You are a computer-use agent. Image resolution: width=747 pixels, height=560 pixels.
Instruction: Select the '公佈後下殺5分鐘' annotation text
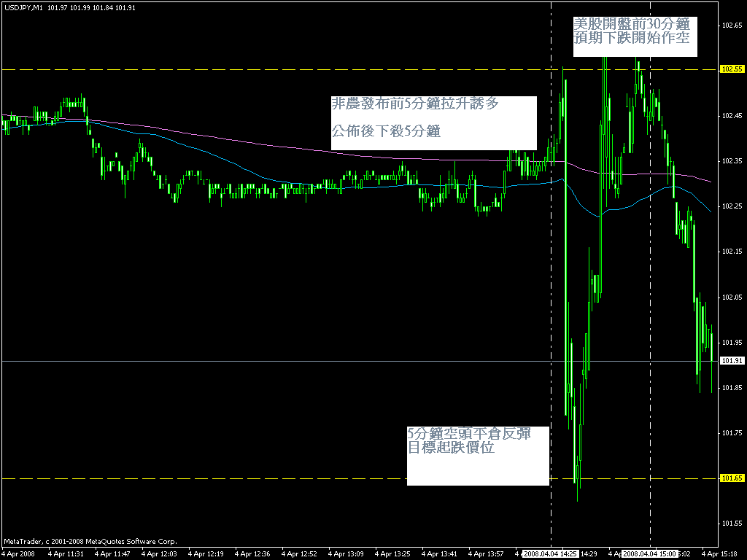coord(386,131)
